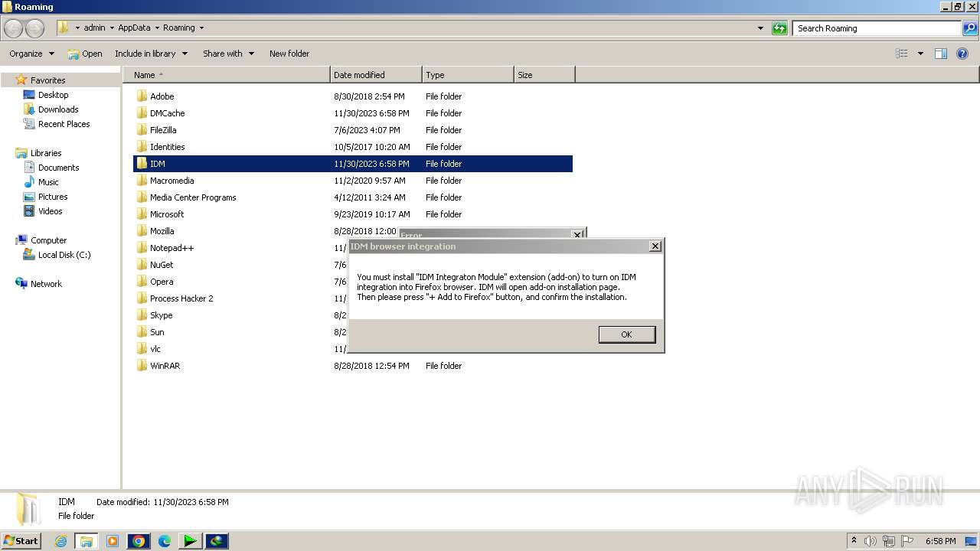Sort by the Name column
This screenshot has height=551, width=980.
click(226, 75)
